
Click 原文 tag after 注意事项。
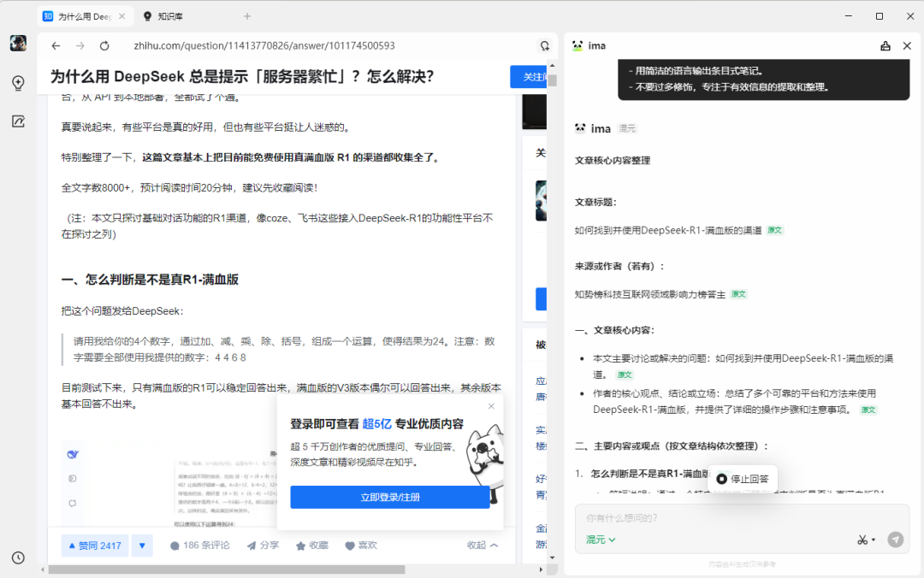pos(868,410)
